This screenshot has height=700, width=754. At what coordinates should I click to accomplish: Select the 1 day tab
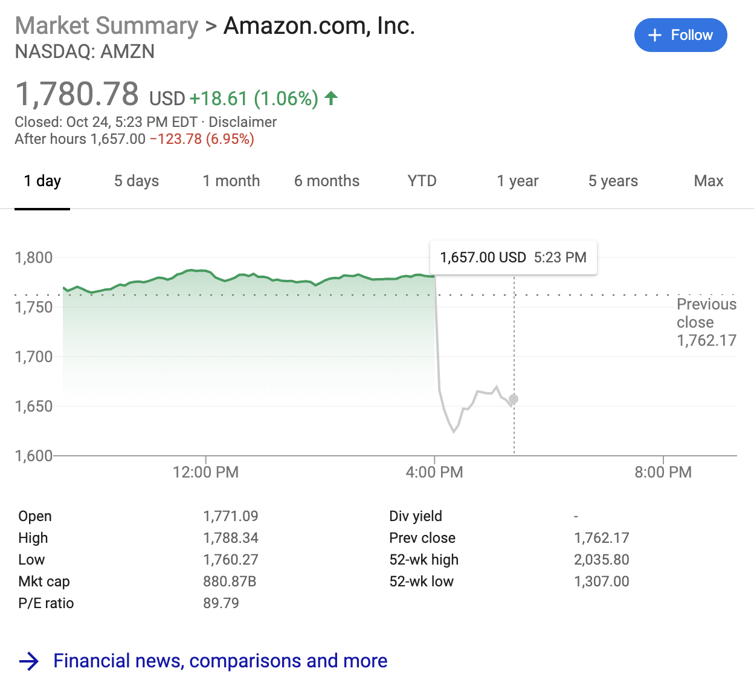pyautogui.click(x=42, y=181)
